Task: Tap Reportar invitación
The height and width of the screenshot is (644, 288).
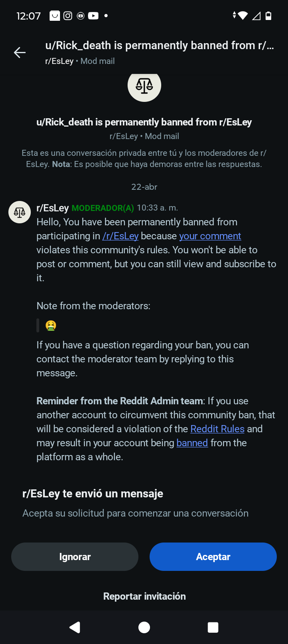Action: coord(144,596)
